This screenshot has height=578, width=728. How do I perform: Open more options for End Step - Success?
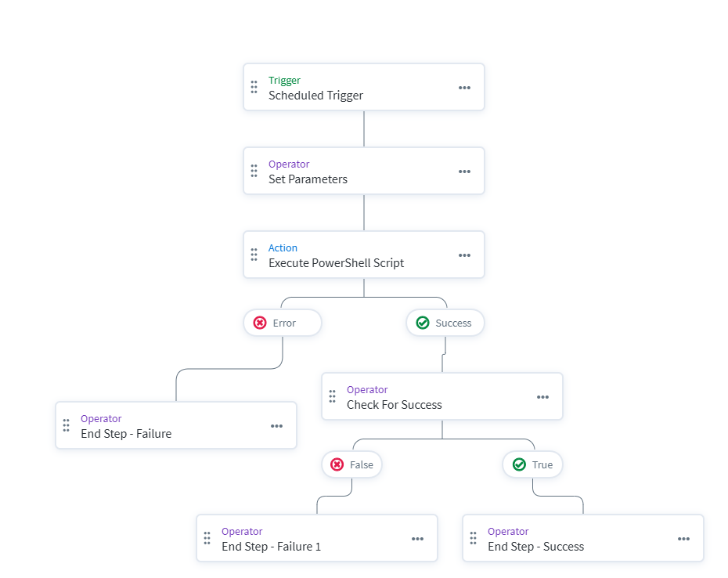pyautogui.click(x=683, y=539)
